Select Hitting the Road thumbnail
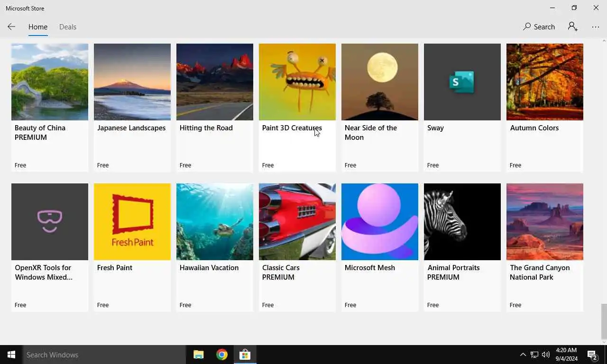This screenshot has height=364, width=607. point(215,82)
